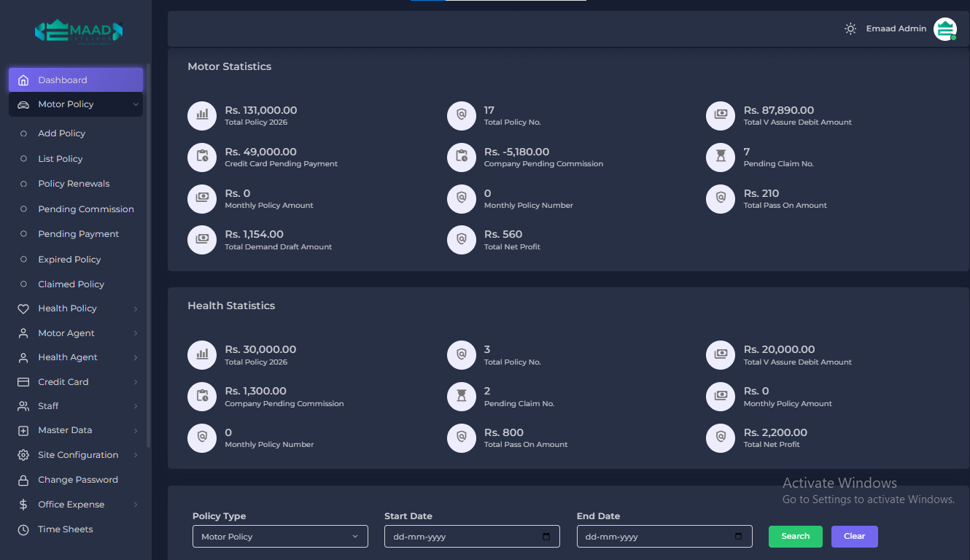Click the Emaad logo in sidebar
Viewport: 970px width, 560px height.
[x=79, y=31]
